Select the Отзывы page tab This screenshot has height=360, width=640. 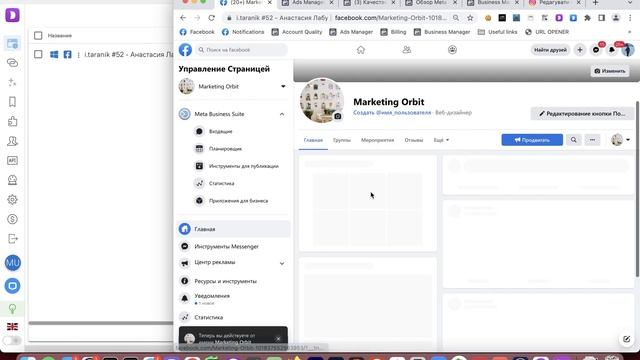(413, 140)
